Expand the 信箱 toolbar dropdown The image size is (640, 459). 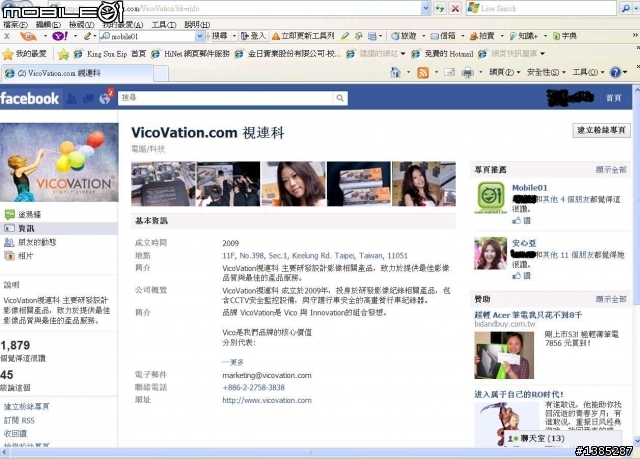coord(463,36)
